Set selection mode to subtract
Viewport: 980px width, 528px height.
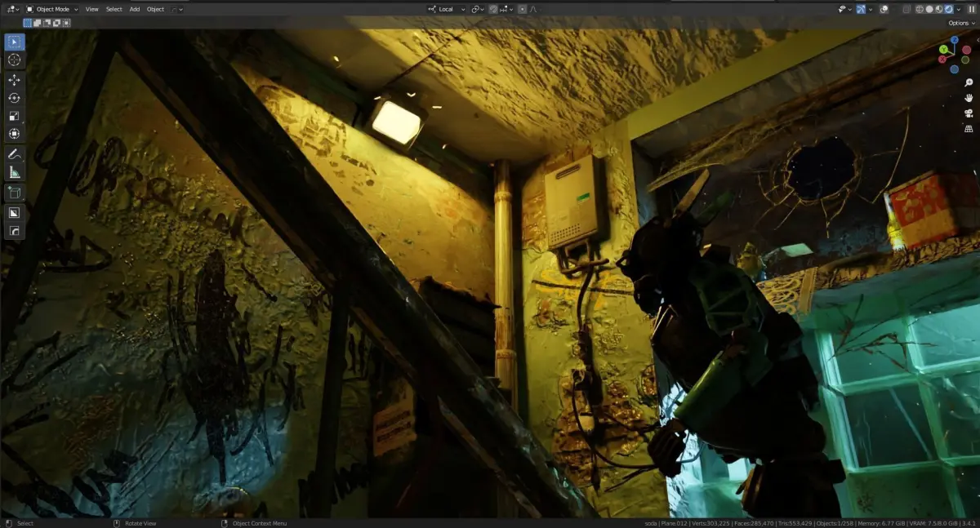pos(47,23)
